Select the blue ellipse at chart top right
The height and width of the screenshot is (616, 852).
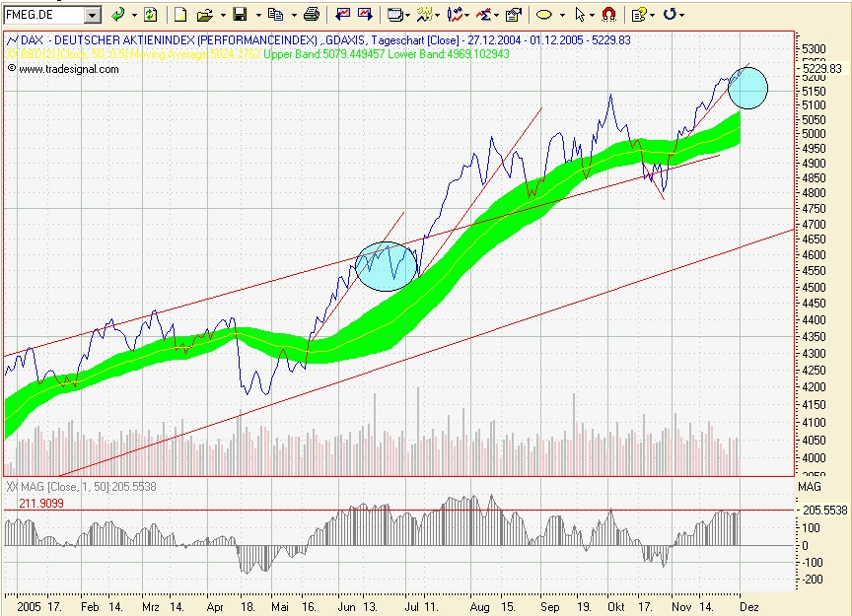tap(747, 88)
